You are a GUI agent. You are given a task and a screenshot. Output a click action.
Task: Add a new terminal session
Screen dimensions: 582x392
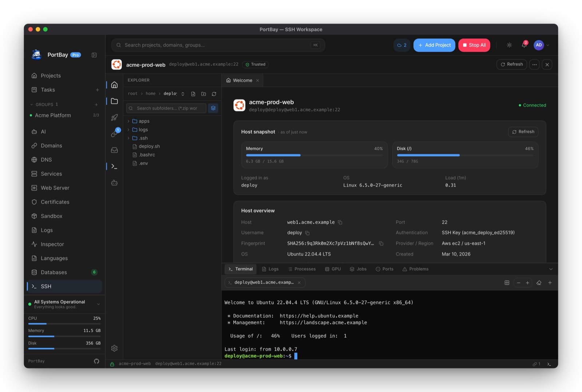550,283
